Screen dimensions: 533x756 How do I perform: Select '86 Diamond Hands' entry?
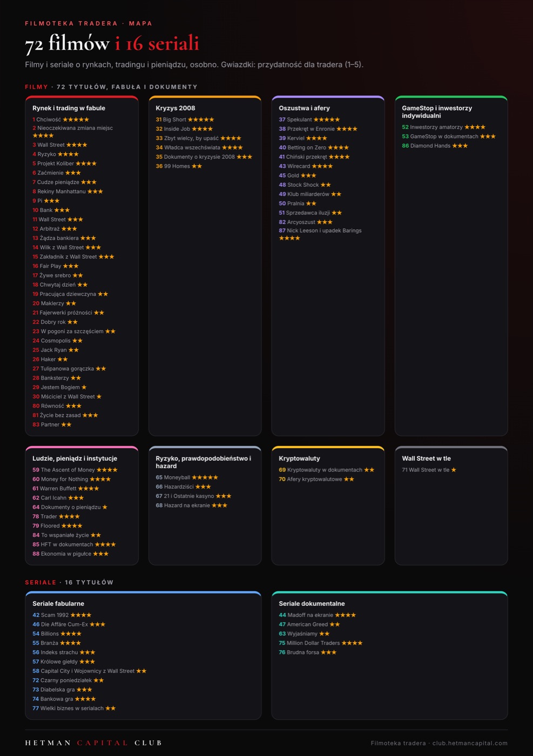[x=435, y=146]
